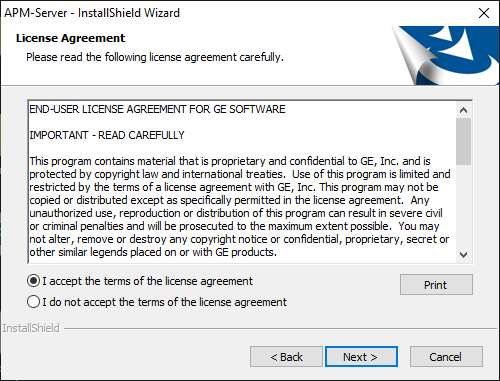
Task: Click the InstallShield page-curl banner graphic
Action: click(x=445, y=55)
